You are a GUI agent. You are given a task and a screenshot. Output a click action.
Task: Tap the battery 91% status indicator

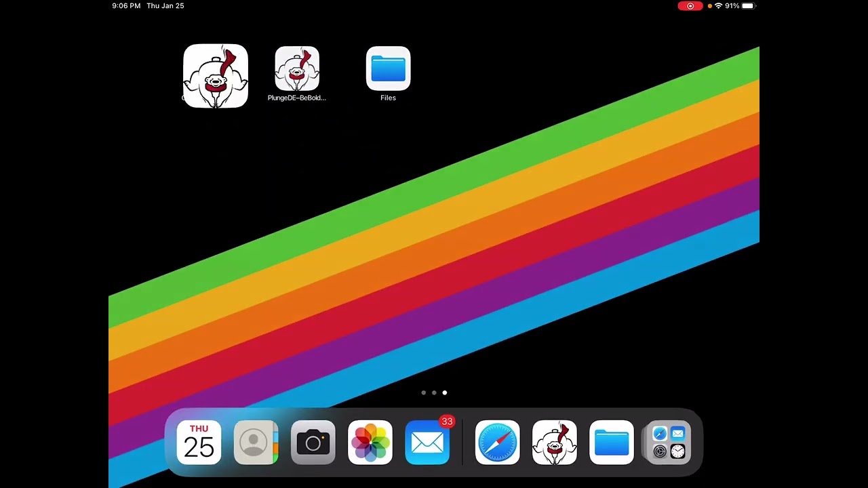[x=739, y=6]
